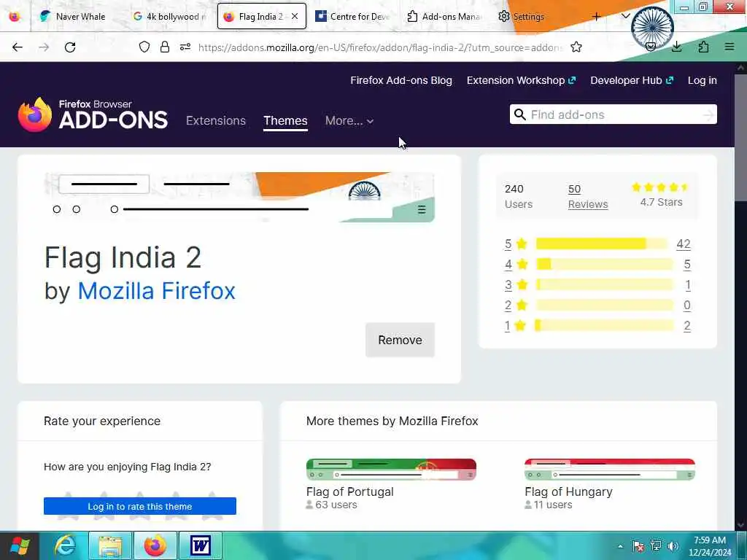Click the forward navigation arrow
747x560 pixels.
(x=44, y=47)
